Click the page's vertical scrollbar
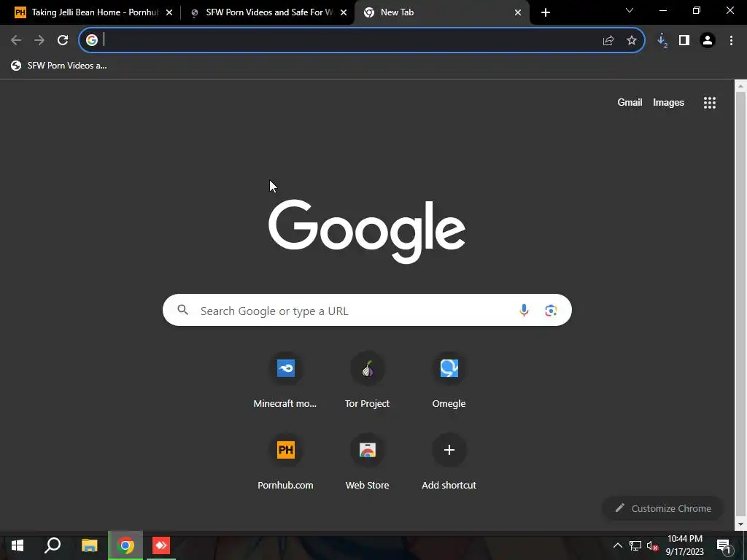The image size is (747, 560). [740, 305]
